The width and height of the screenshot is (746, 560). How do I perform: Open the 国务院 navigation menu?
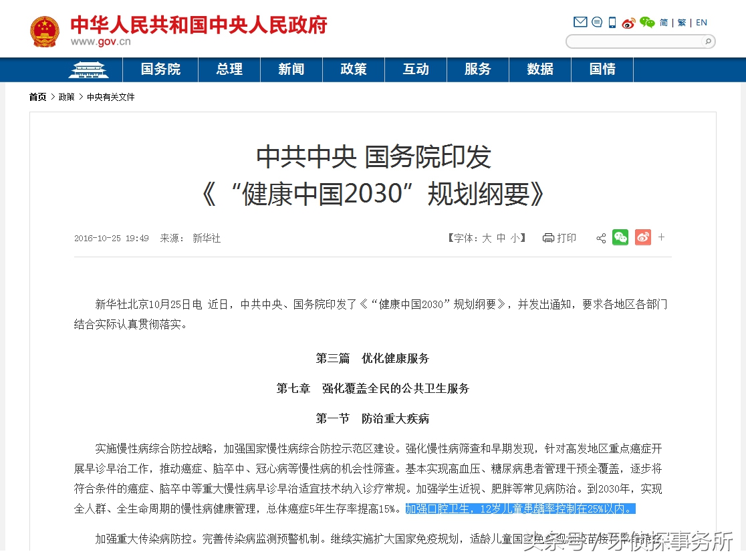pos(160,69)
